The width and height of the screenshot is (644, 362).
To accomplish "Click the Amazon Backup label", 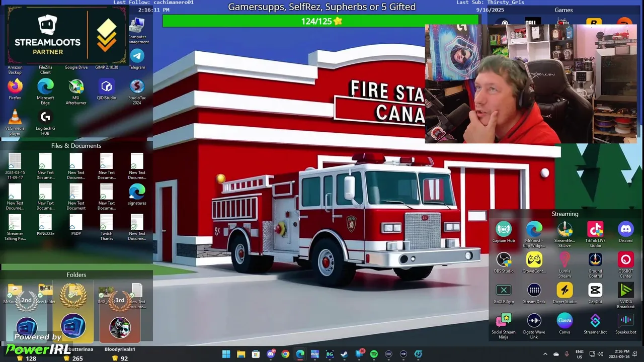I will click(x=15, y=69).
